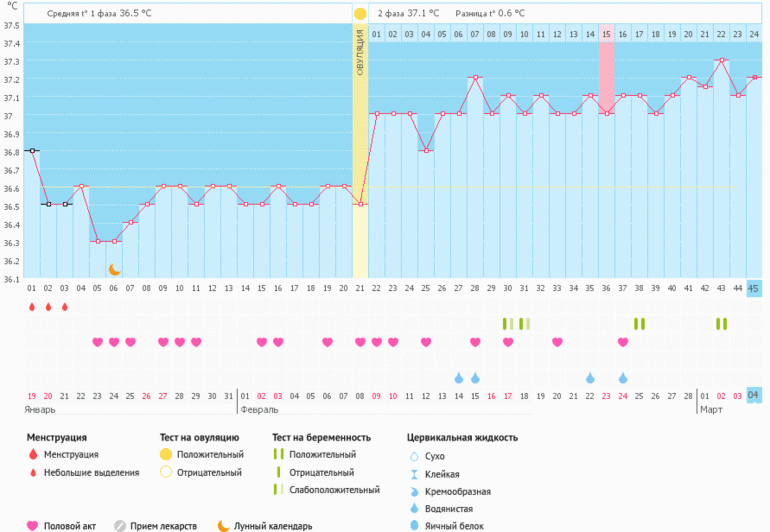Click the Положительный ovulation test yellow circle
Viewport: 770px width, 532px height.
(x=166, y=454)
